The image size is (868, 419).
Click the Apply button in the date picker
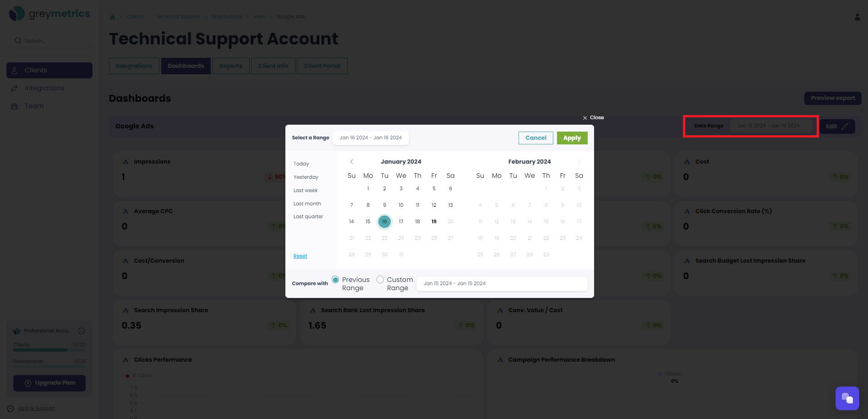click(x=572, y=138)
